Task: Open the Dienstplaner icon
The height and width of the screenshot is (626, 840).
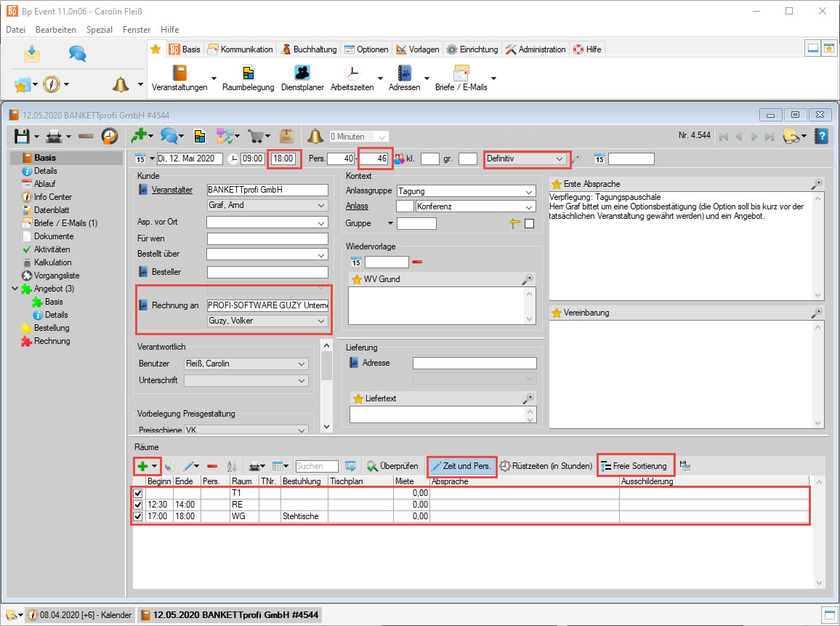Action: [x=302, y=73]
